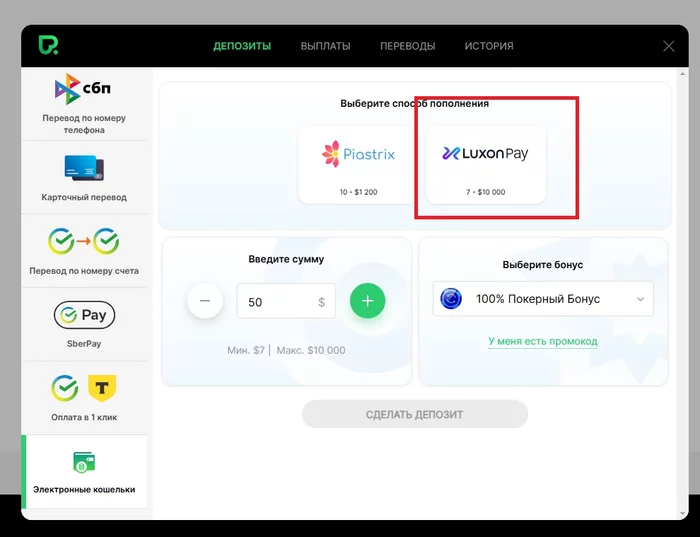
Task: Choose the bank cards icon for card transfer
Action: (x=84, y=168)
